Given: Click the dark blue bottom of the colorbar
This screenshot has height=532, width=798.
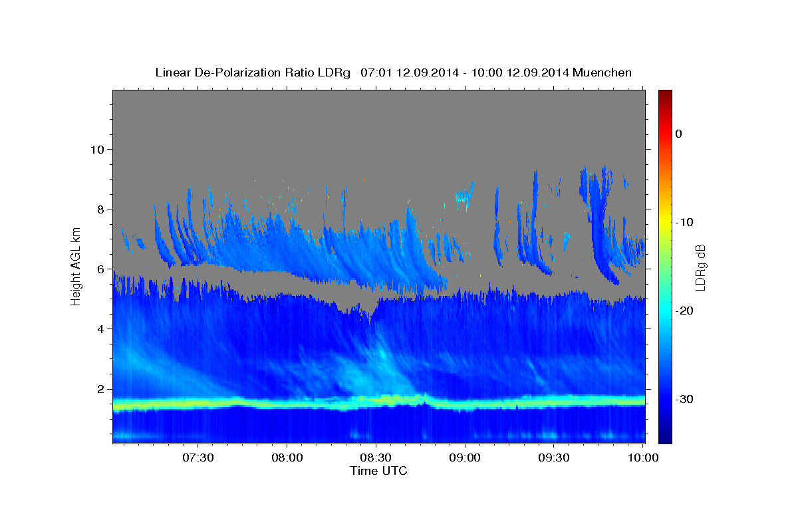Looking at the screenshot, I should pos(665,436).
